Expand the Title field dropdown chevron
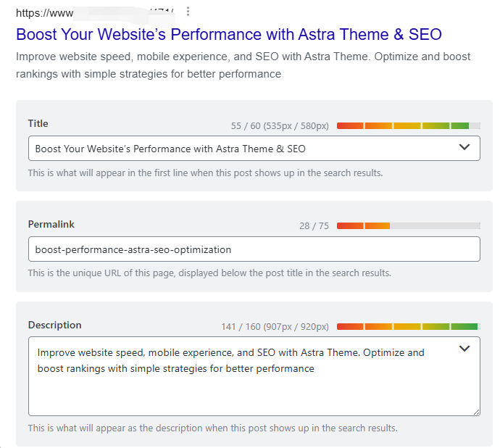The height and width of the screenshot is (448, 500). click(464, 148)
